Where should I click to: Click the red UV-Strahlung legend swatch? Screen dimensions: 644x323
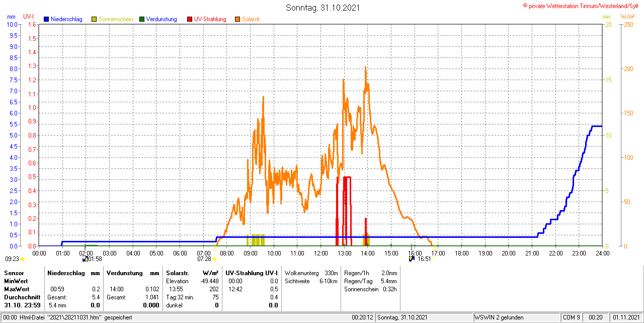[190, 19]
